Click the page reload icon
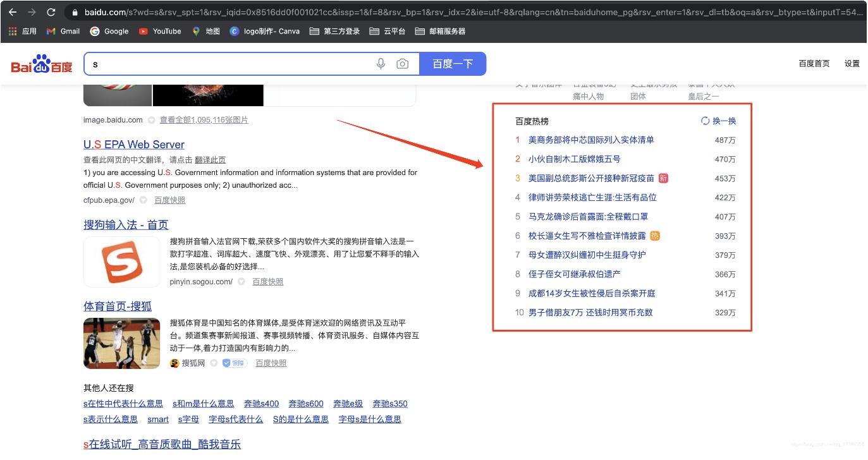Screen dimensions: 868x460 tap(51, 11)
